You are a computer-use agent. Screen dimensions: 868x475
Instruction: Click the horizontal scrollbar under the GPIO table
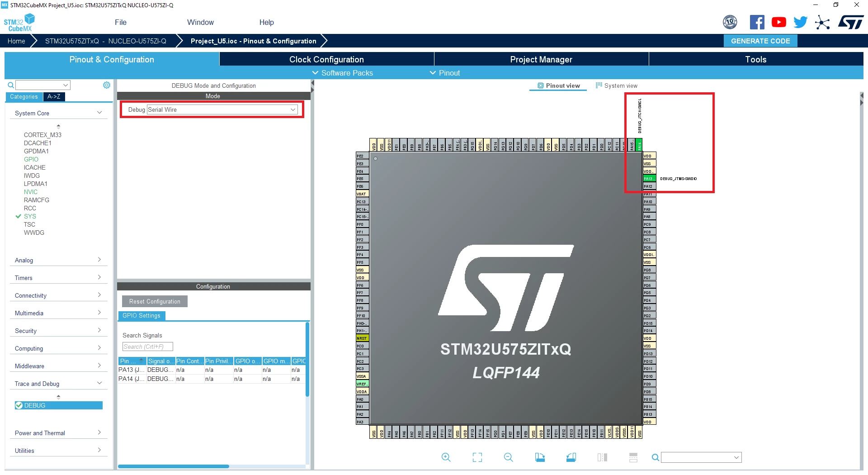[174, 466]
